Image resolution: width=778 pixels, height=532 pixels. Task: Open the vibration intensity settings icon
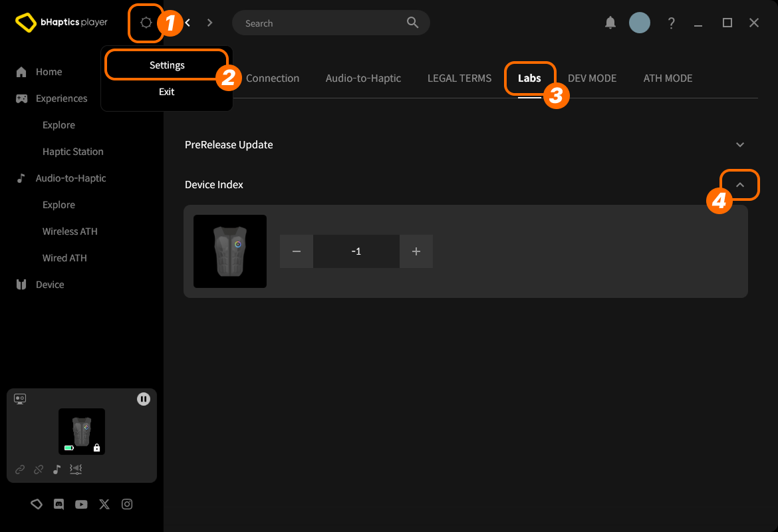point(75,469)
